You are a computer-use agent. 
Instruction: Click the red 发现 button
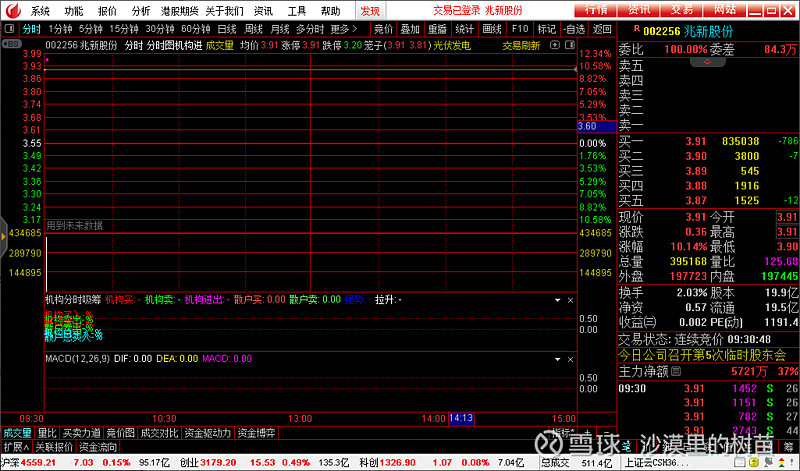pos(370,11)
